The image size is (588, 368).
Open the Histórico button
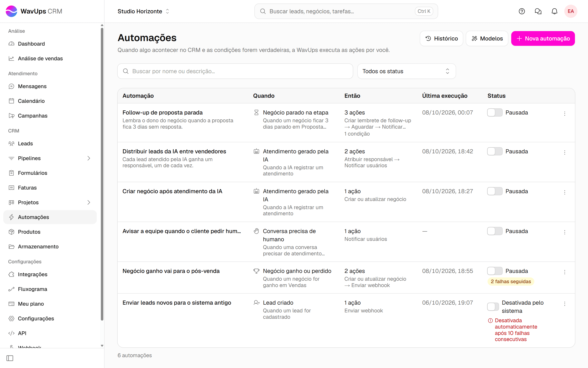(441, 38)
